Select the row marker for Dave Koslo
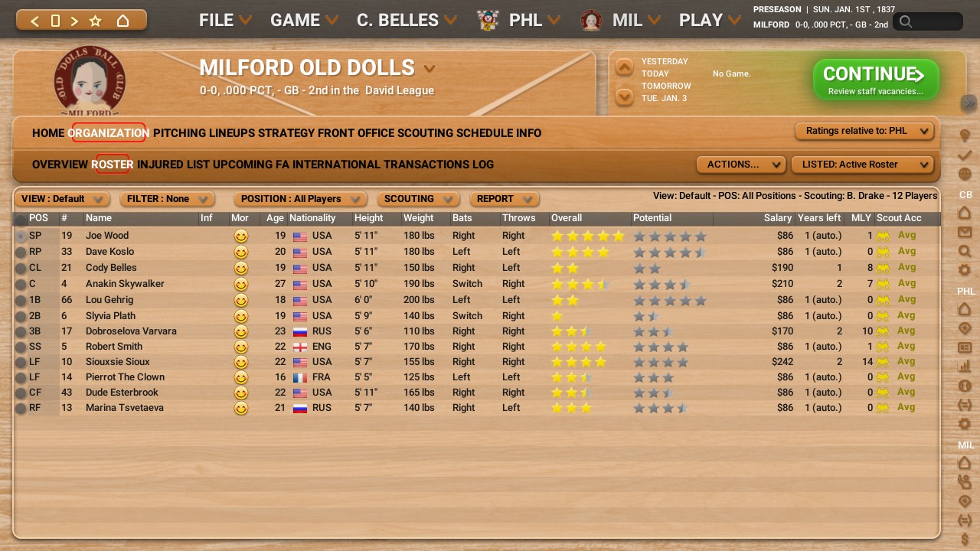Viewport: 980px width, 551px height. pyautogui.click(x=21, y=253)
